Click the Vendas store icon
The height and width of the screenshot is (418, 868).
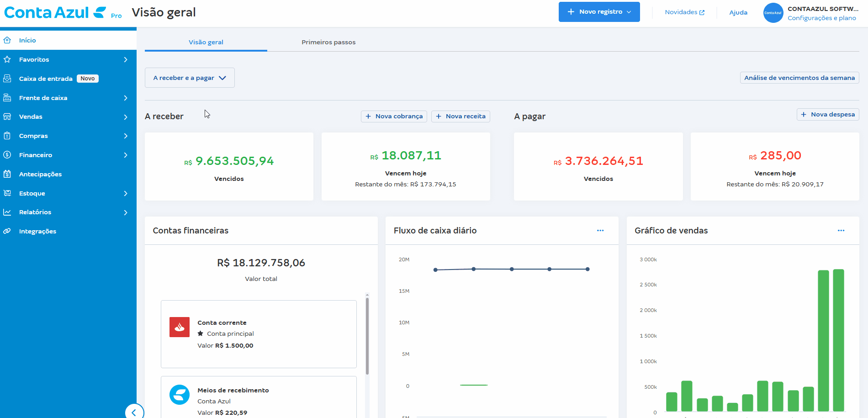(x=7, y=116)
